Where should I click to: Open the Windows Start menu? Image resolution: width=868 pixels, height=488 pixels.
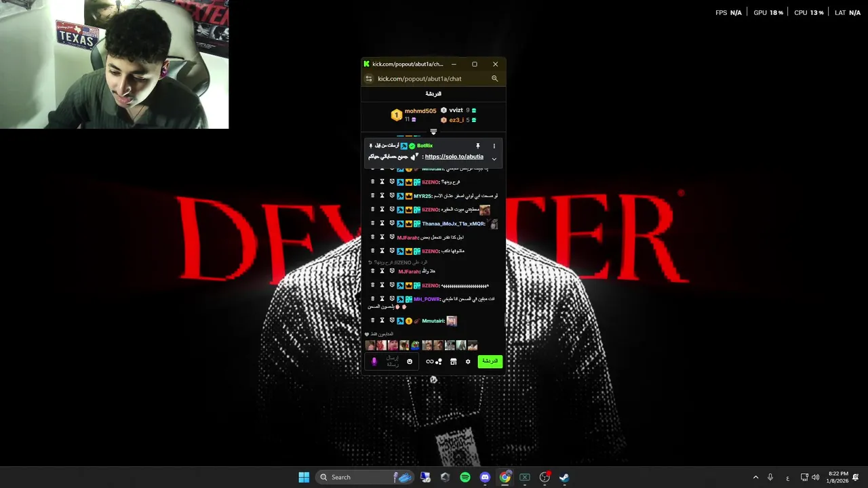pos(304,477)
